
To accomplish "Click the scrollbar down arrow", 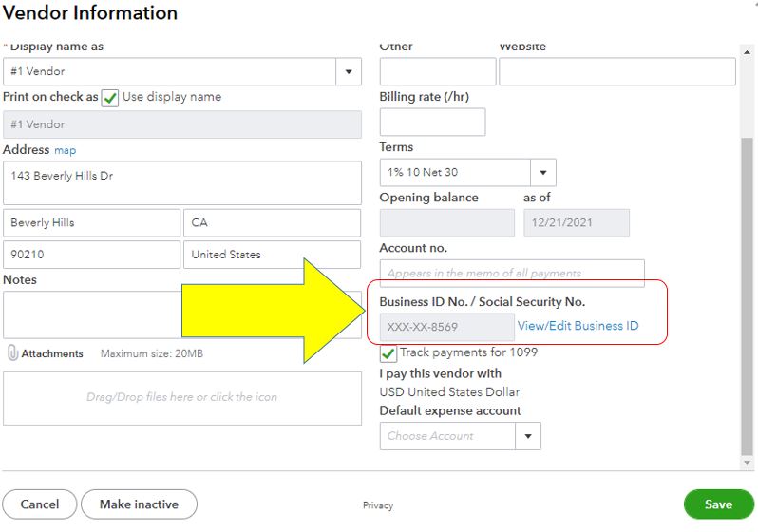I will [748, 463].
